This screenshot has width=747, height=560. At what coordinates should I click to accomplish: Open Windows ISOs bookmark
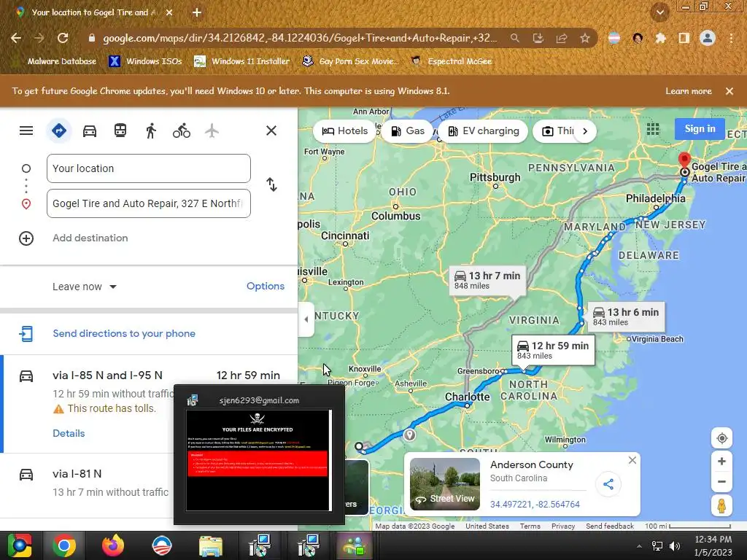(x=146, y=61)
